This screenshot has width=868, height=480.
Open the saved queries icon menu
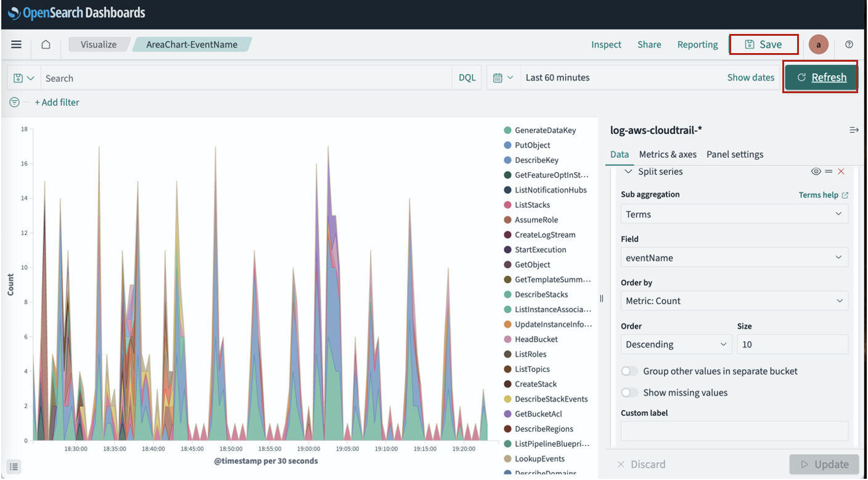point(24,78)
